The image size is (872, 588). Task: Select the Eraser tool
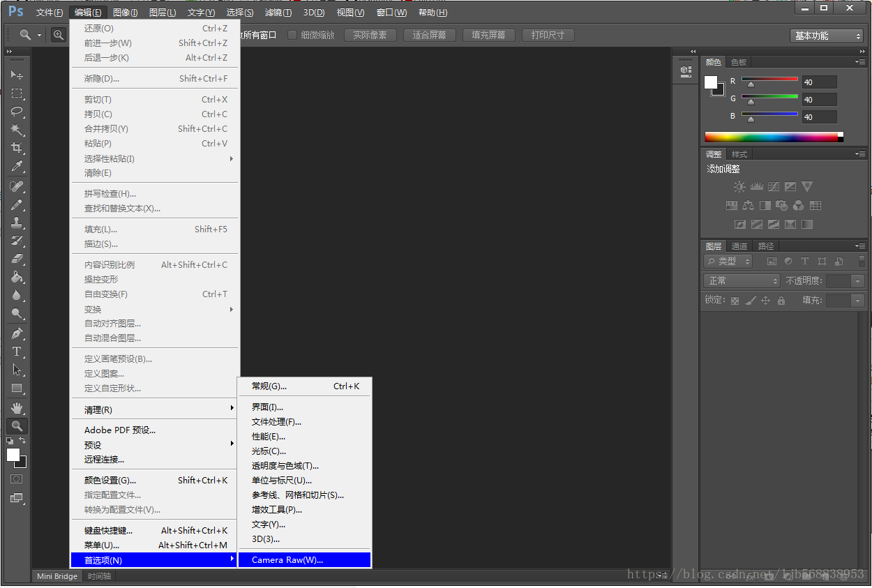pos(17,259)
